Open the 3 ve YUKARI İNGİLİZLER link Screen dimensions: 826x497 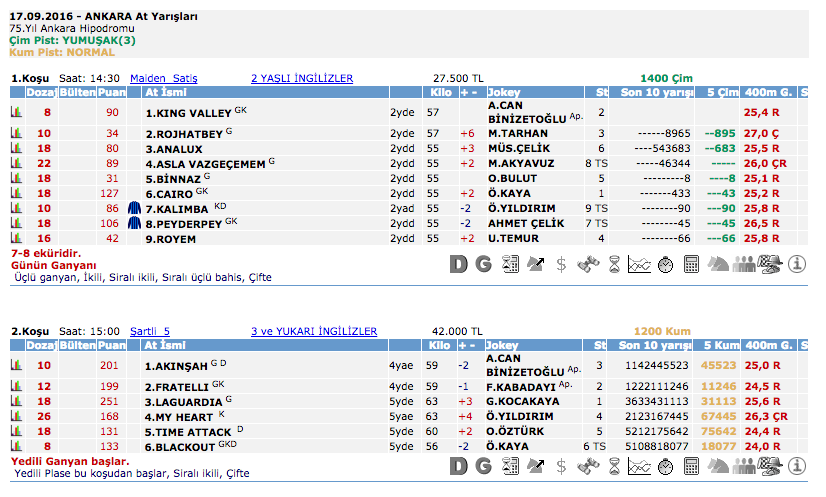tap(314, 331)
